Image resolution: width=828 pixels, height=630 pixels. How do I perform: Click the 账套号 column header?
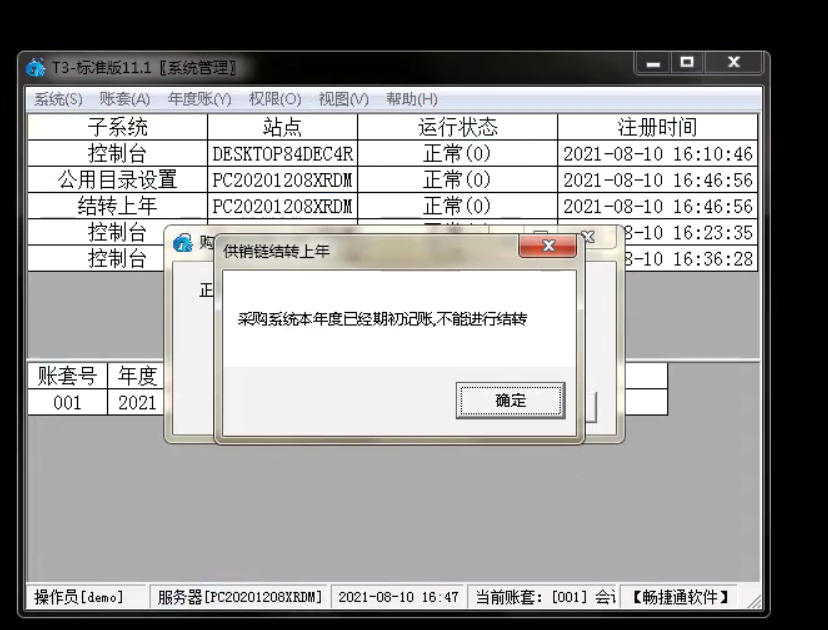67,376
